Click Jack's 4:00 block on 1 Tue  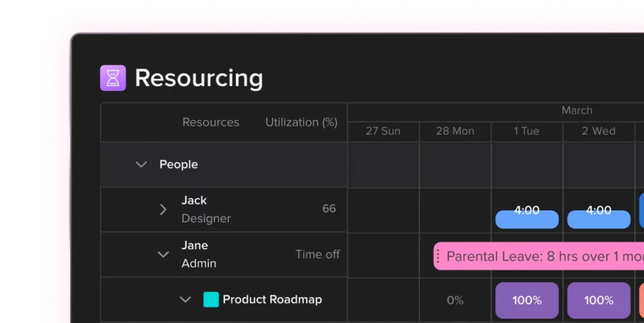(x=527, y=219)
